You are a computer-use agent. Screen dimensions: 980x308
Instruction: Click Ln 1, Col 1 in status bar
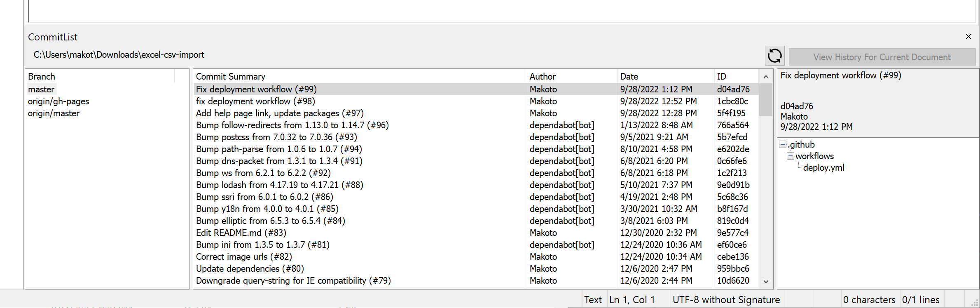(632, 300)
